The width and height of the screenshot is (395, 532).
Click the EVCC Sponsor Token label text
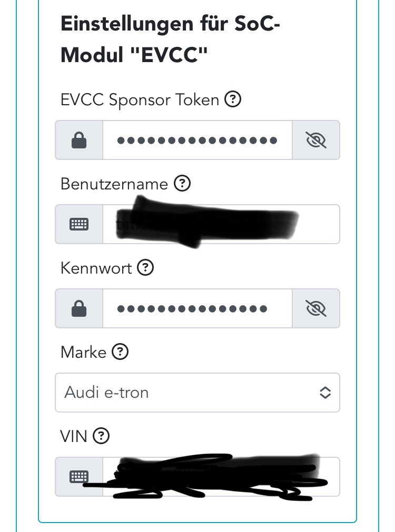[x=140, y=100]
